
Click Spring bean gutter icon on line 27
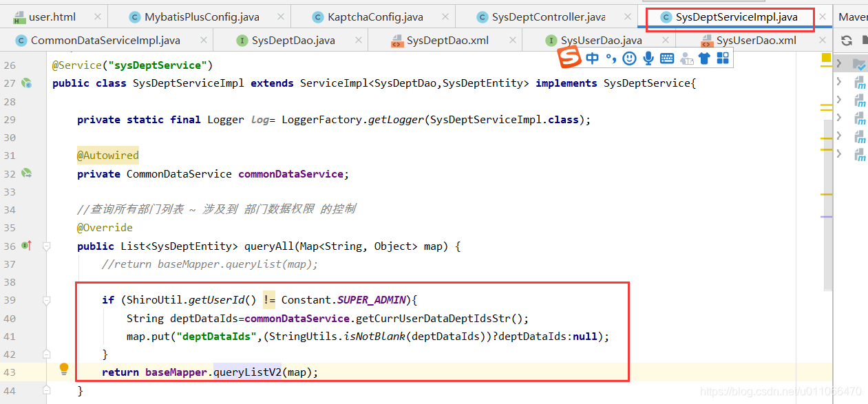tap(26, 83)
